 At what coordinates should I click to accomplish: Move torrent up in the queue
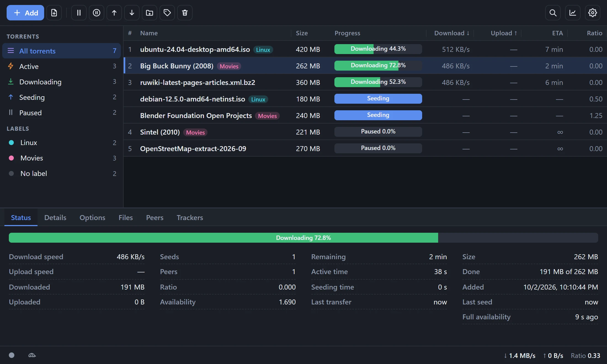pos(114,13)
